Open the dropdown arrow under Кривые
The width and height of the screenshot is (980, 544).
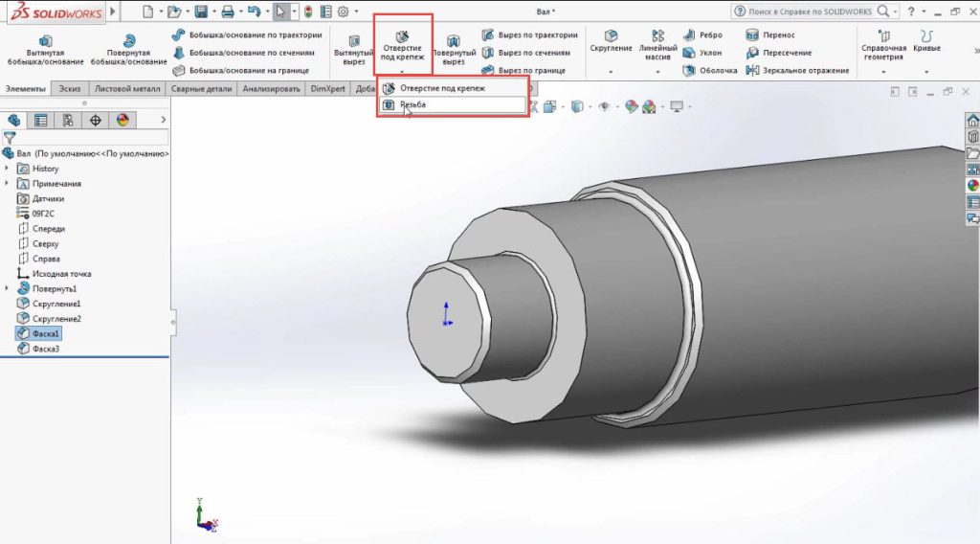point(926,72)
